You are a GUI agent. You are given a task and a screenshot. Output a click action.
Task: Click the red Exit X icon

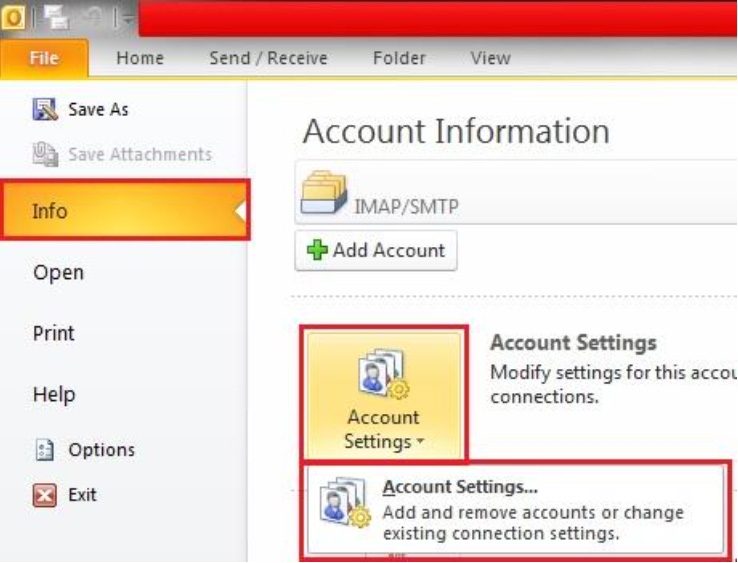pos(45,495)
